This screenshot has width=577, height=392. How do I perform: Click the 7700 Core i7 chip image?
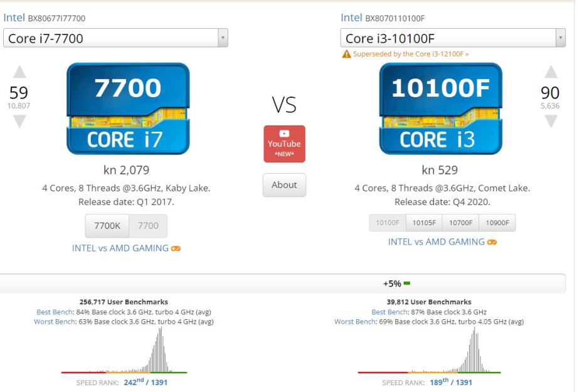128,109
